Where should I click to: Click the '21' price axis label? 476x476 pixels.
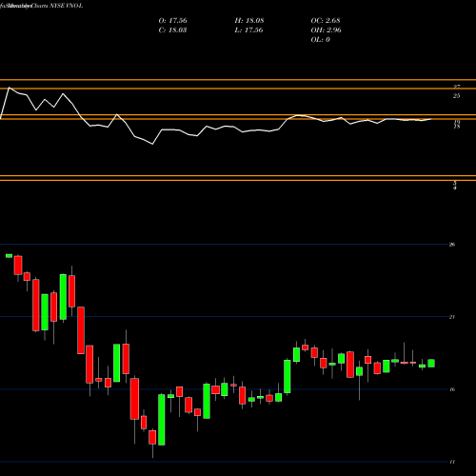[452, 317]
